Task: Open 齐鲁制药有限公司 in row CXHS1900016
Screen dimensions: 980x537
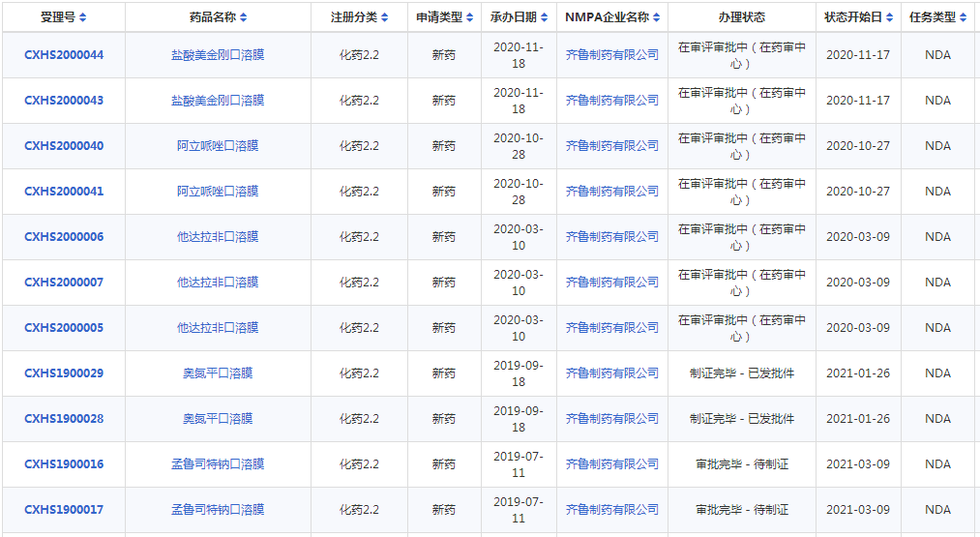Action: pos(611,464)
